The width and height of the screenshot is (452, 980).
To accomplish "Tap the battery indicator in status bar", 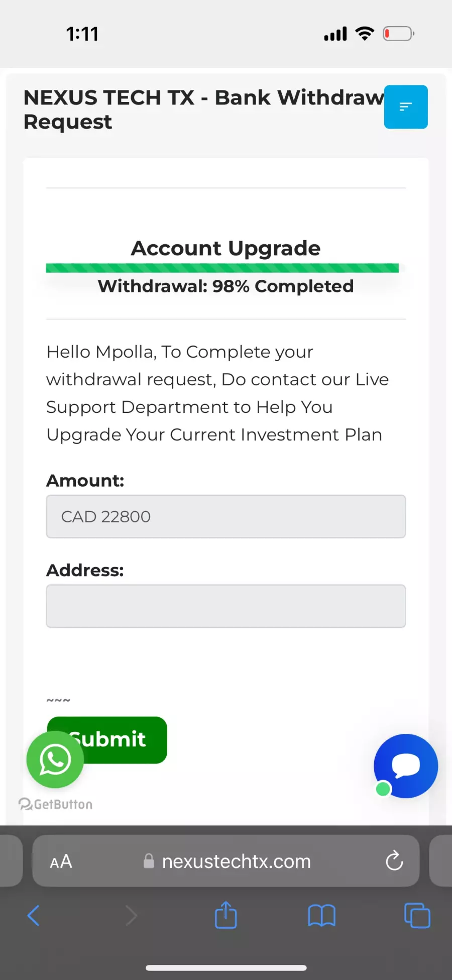I will point(399,34).
